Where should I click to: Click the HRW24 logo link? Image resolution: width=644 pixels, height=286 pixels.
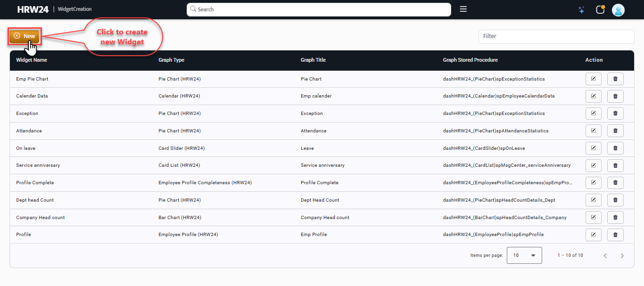click(x=33, y=9)
